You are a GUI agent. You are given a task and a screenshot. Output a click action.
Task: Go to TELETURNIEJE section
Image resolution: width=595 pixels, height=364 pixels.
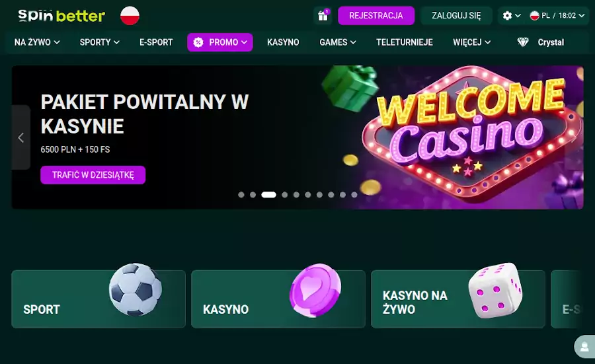tap(405, 42)
